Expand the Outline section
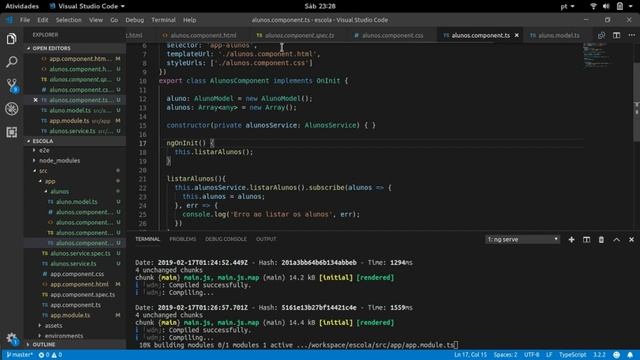The image size is (640, 360). (x=75, y=344)
